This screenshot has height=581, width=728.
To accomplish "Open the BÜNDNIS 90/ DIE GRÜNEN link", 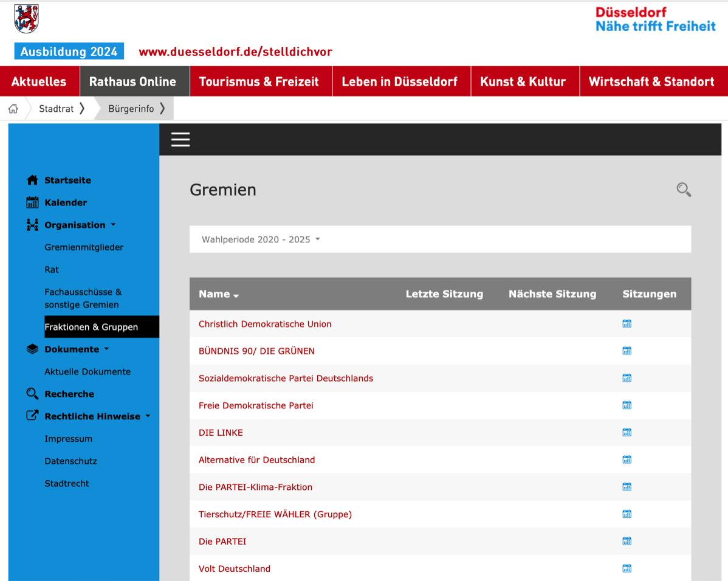I will tap(257, 351).
